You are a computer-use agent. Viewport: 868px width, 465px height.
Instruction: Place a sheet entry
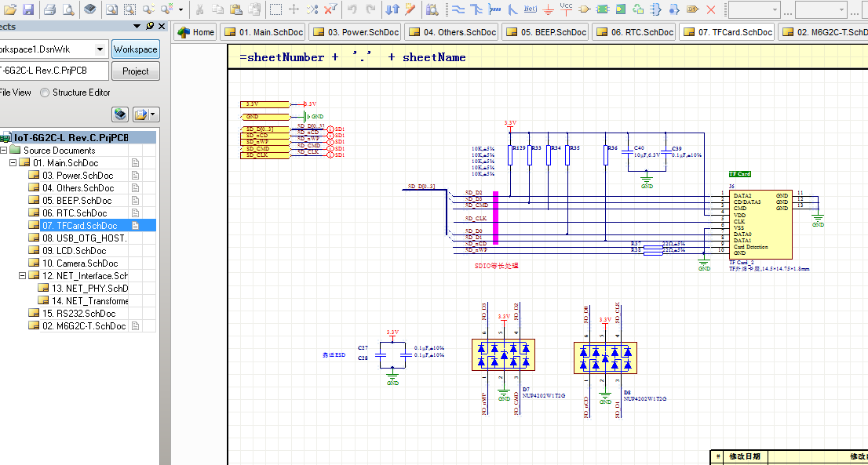[621, 9]
